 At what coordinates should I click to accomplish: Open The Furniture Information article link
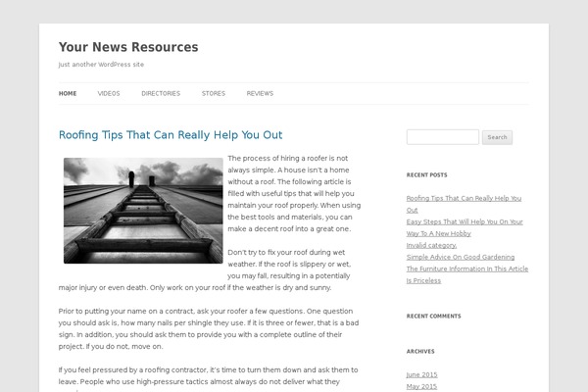tap(467, 274)
